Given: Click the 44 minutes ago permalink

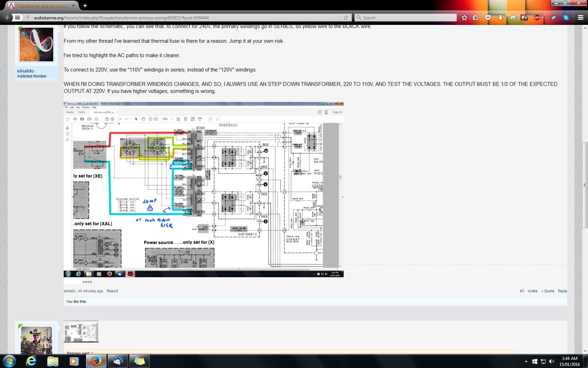Looking at the screenshot, I should tap(90, 291).
